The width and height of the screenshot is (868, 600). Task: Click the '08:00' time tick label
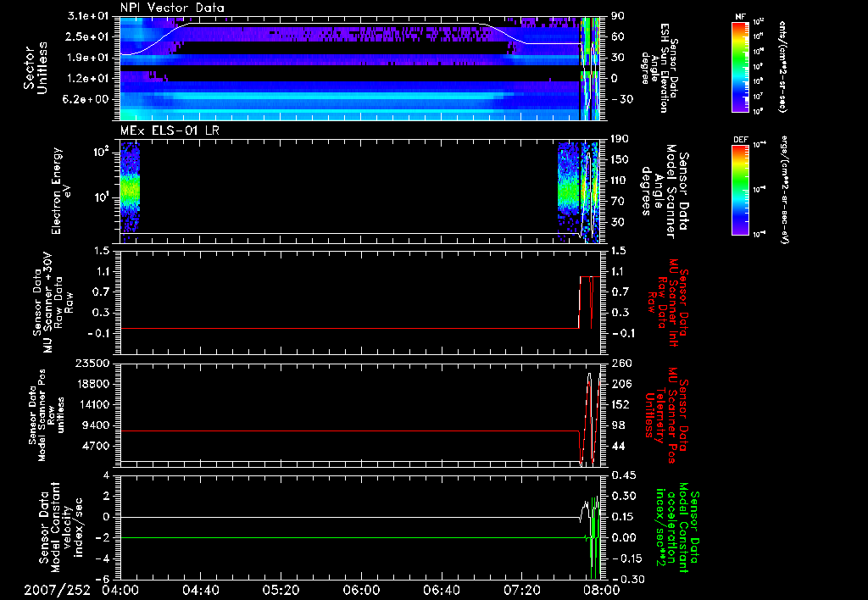603,590
